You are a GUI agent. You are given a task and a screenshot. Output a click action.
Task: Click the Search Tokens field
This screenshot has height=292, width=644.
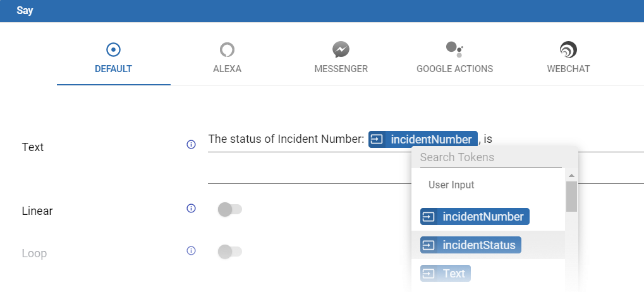490,157
